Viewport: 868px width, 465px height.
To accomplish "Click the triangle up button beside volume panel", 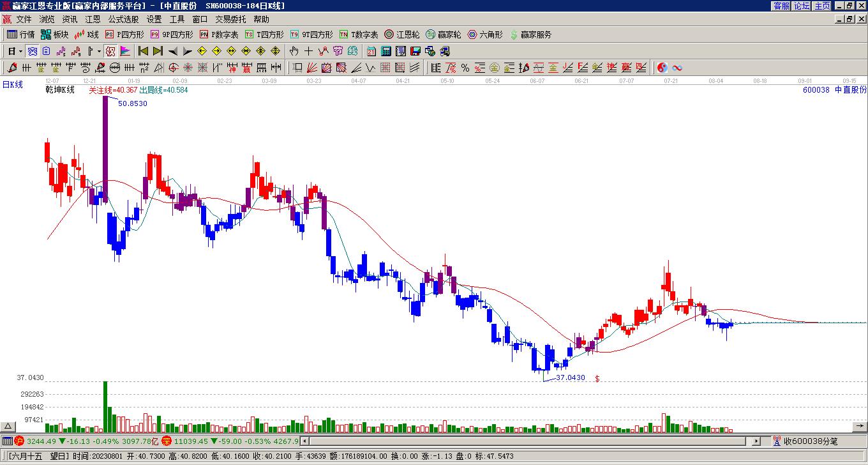I will click(x=8, y=427).
